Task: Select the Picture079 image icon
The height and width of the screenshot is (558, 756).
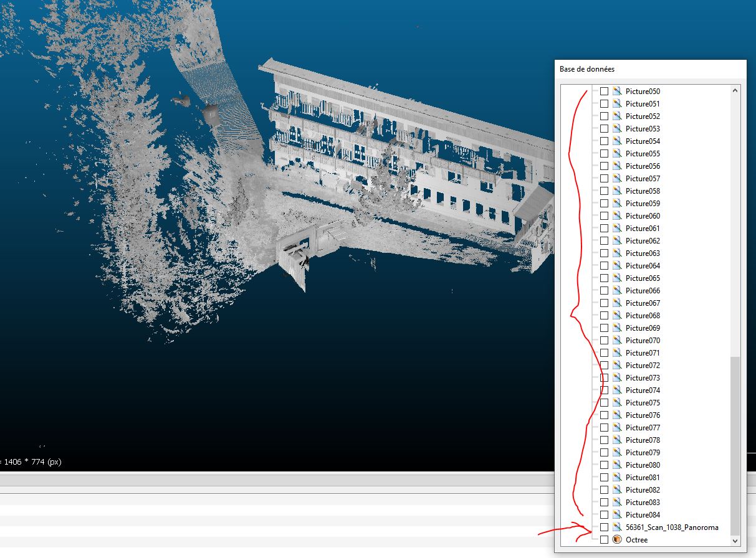Action: pyautogui.click(x=617, y=453)
